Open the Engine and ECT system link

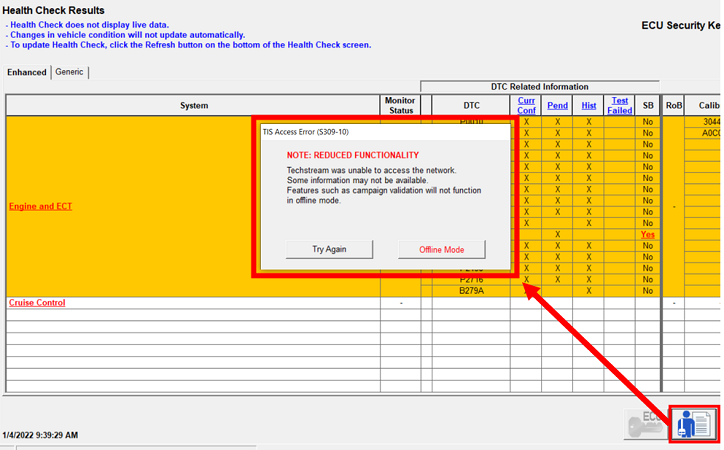click(40, 206)
